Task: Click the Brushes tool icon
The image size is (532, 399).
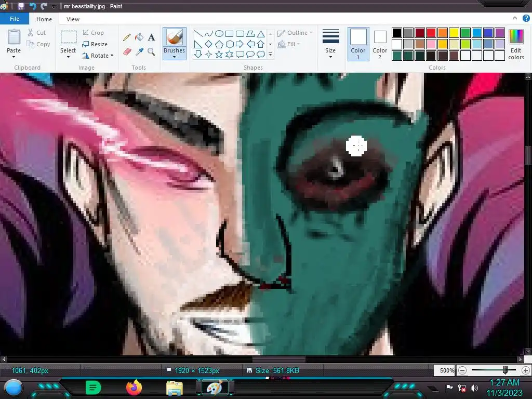Action: (x=175, y=37)
